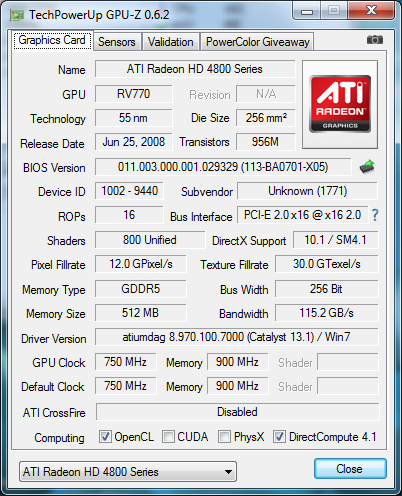This screenshot has height=496, width=402.
Task: Click the GPU field showing RV770
Action: click(134, 94)
